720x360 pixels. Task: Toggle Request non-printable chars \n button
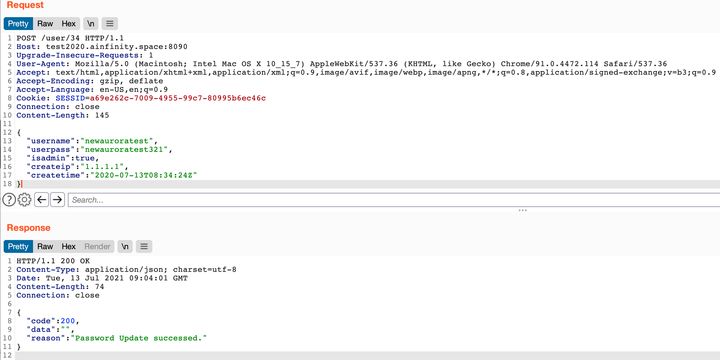pos(91,23)
